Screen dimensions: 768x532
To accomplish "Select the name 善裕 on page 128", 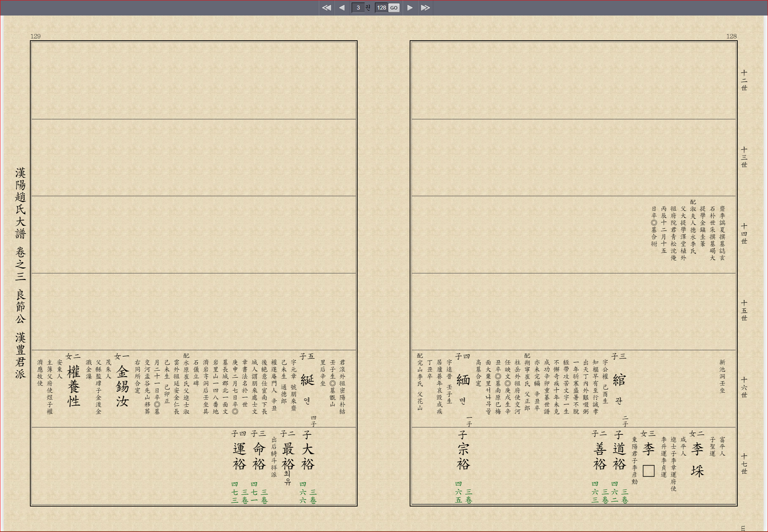I will [600, 457].
